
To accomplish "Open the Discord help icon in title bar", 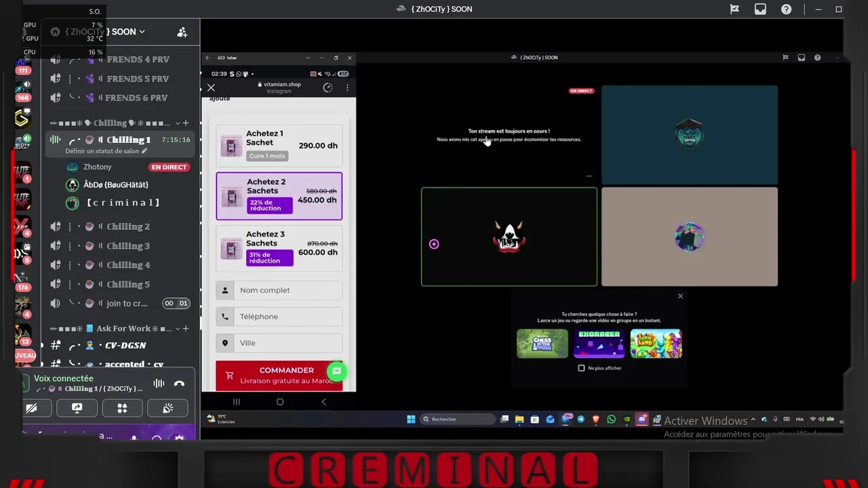I will [786, 9].
